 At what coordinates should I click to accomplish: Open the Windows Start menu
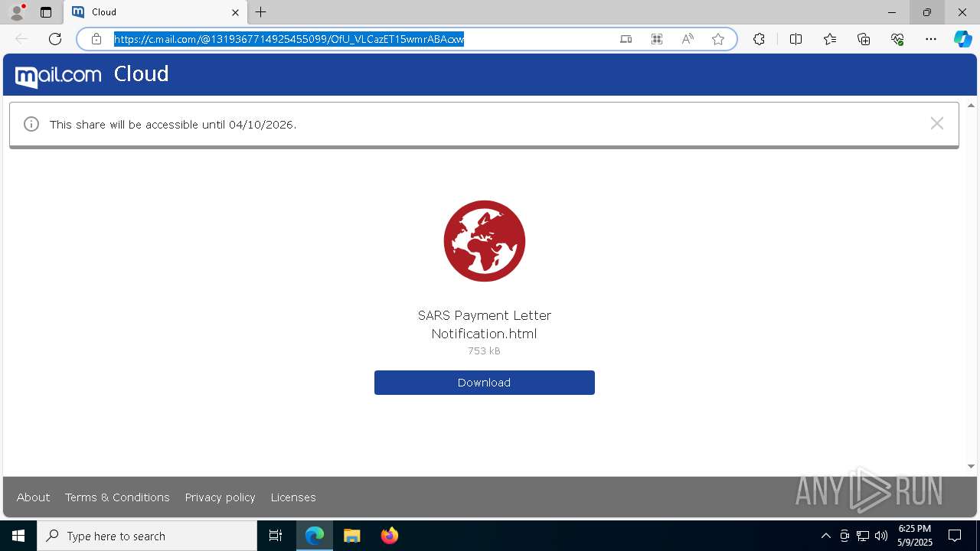(18, 536)
